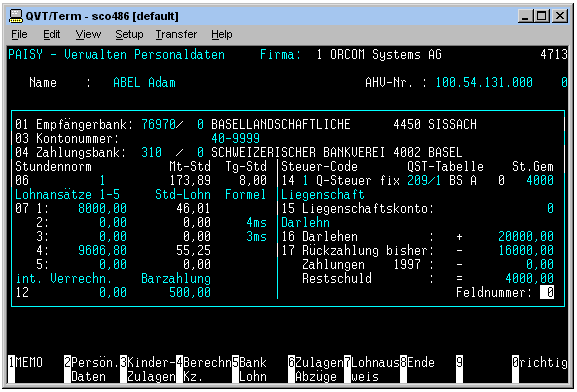Click the 1 MEMO function key
Viewport: 577px width, 392px height.
(25, 369)
